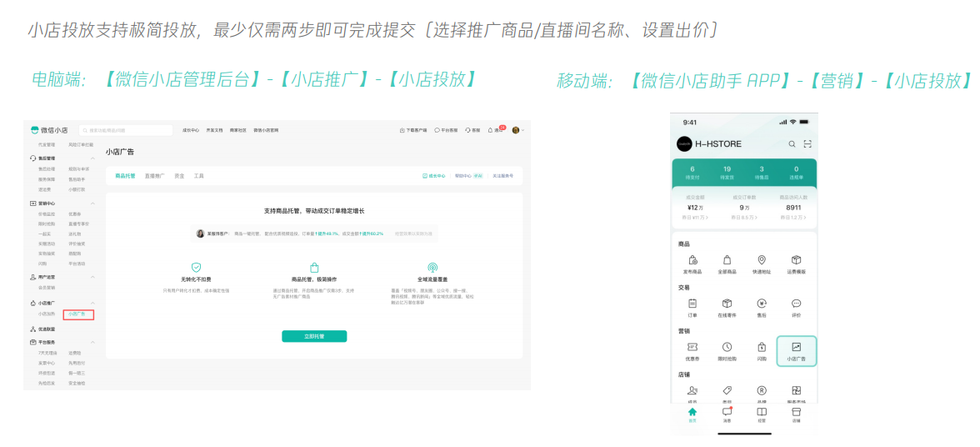Open 订单 icon under 交易

[x=692, y=304]
